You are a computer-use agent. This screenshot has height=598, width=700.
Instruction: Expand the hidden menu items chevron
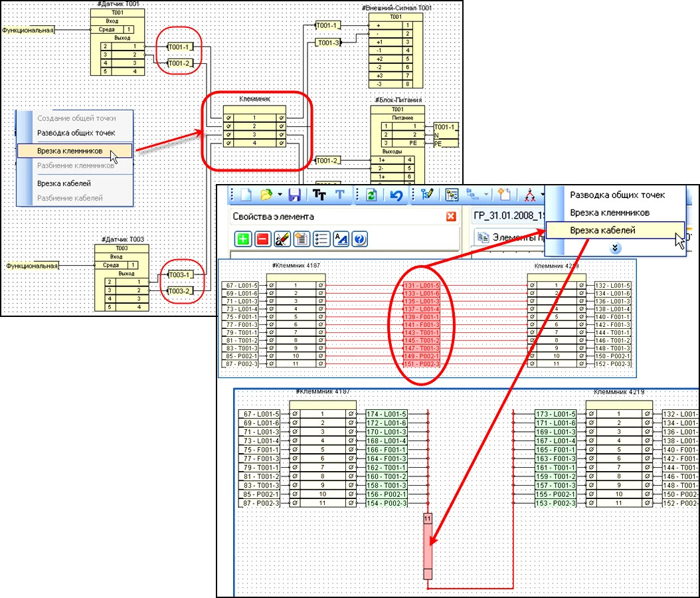pos(616,247)
